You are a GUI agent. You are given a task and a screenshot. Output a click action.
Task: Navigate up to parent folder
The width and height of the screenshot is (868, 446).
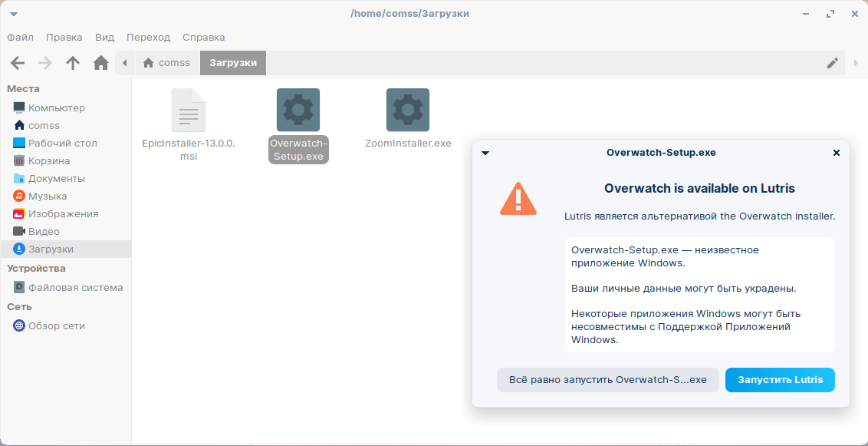73,63
